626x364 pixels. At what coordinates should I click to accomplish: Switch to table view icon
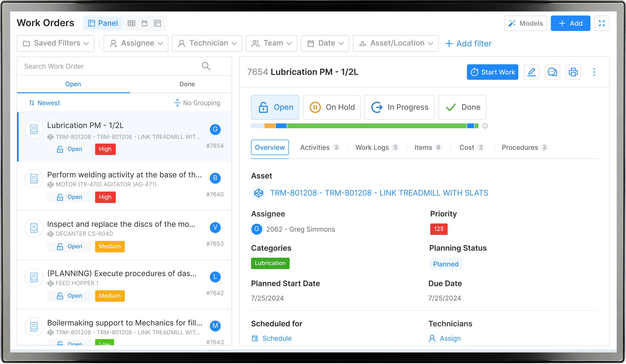(131, 23)
